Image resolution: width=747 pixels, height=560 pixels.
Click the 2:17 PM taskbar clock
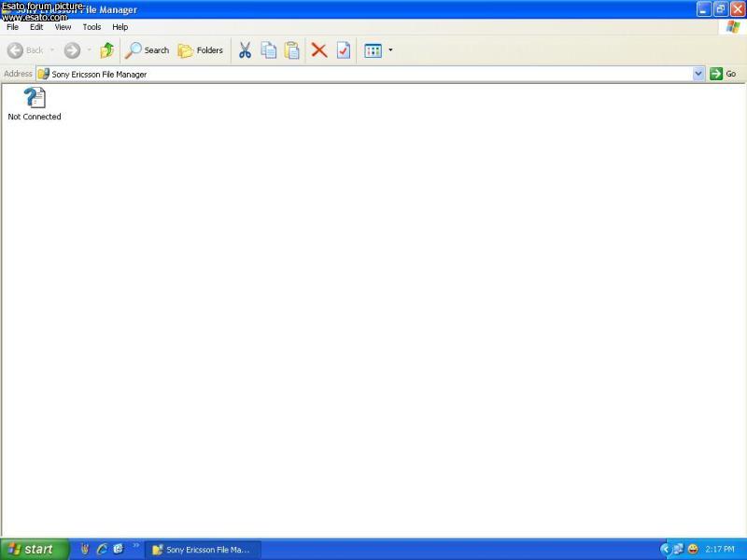coord(720,550)
